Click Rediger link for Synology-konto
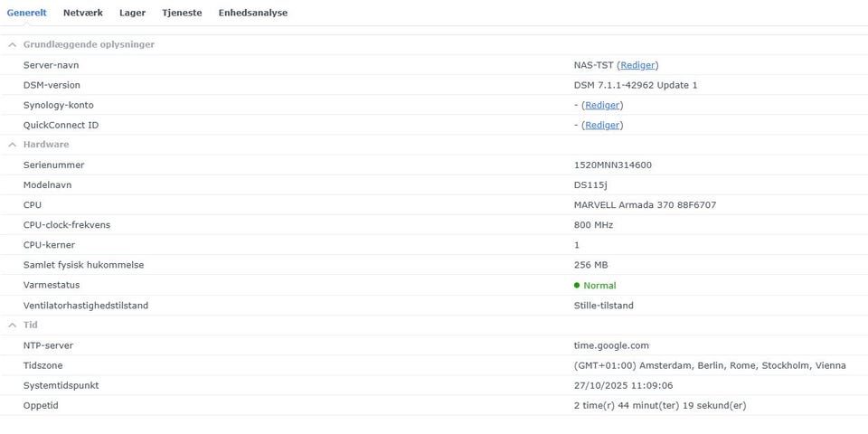Image resolution: width=868 pixels, height=434 pixels. click(602, 105)
